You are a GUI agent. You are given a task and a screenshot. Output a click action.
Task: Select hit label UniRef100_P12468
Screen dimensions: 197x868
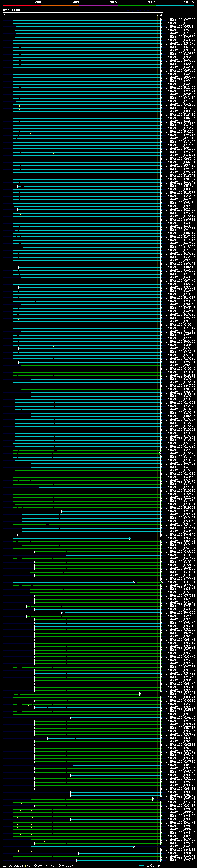(x=180, y=88)
